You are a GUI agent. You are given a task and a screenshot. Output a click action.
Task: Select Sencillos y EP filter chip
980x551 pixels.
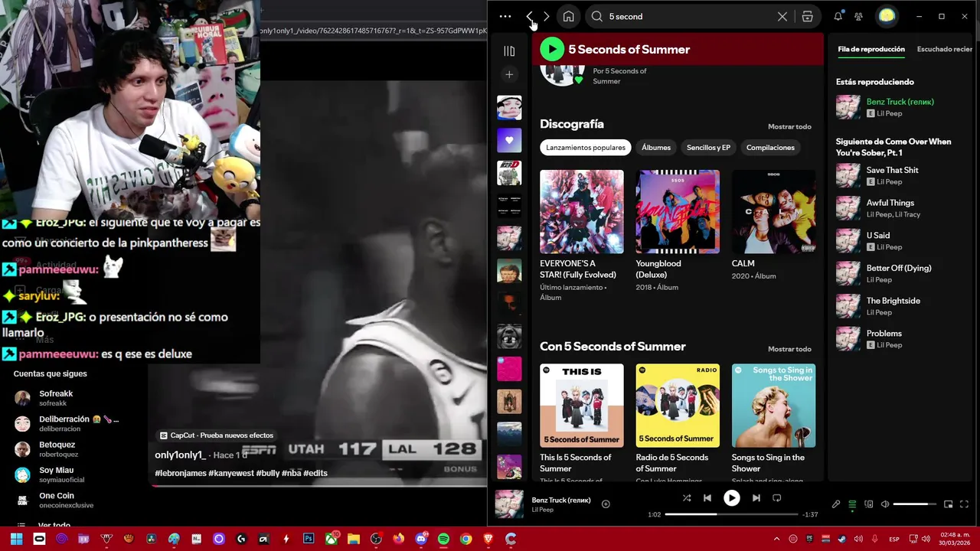click(x=708, y=148)
